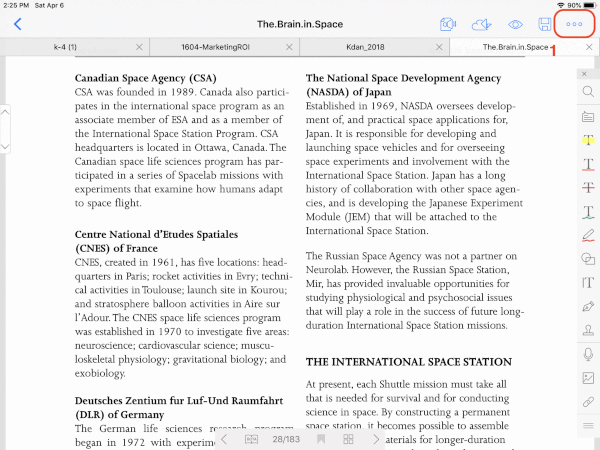The height and width of the screenshot is (450, 600).
Task: Tap the The.Brain.in.Space document title
Action: [300, 24]
